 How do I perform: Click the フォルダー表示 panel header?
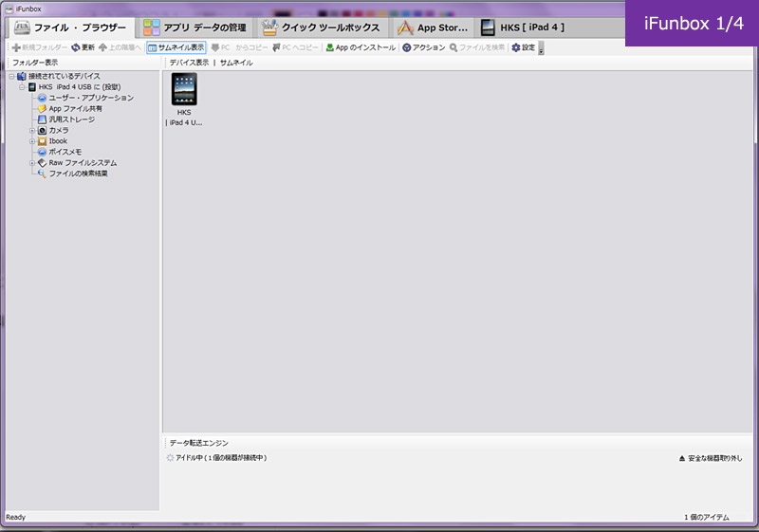35,63
